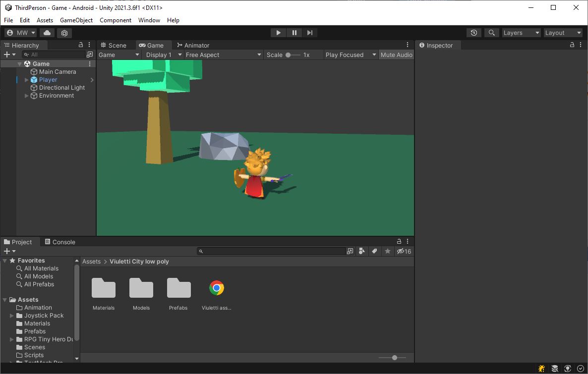This screenshot has height=374, width=588.
Task: Expand the Environment object in Hierarchy
Action: tap(27, 96)
